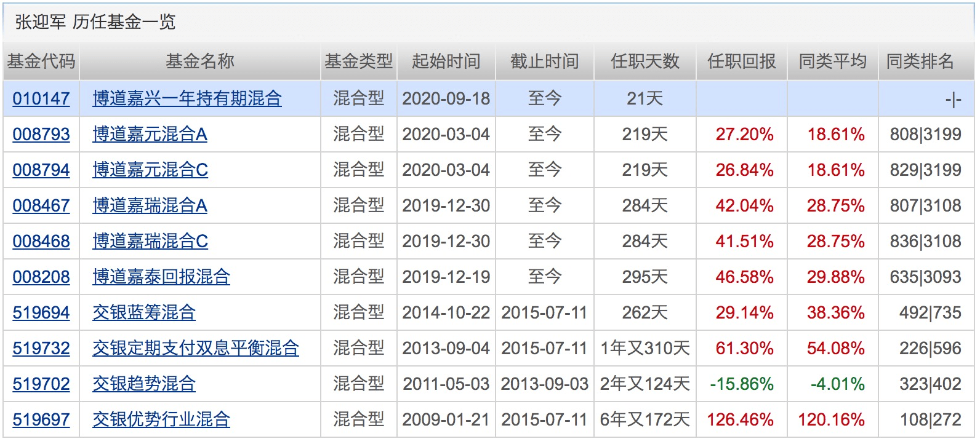Select the start date 2009-01-21 cell
The height and width of the screenshot is (444, 980).
click(x=446, y=419)
